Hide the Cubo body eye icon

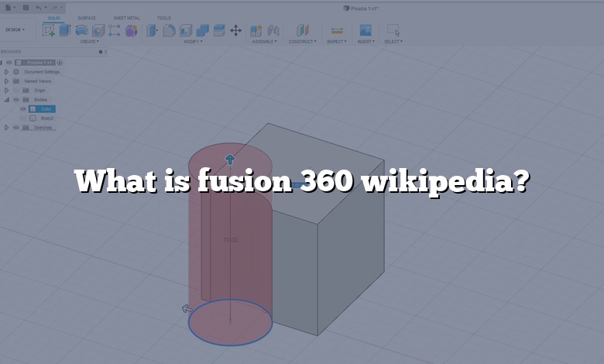point(23,109)
